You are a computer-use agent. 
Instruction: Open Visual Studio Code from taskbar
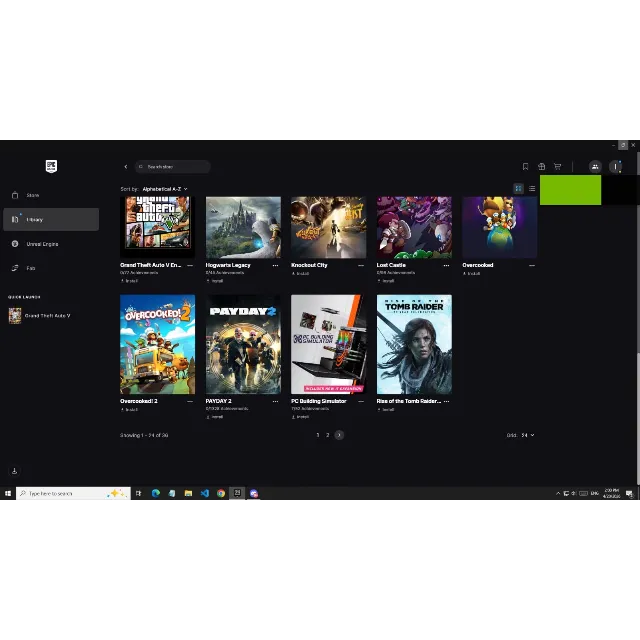click(204, 493)
